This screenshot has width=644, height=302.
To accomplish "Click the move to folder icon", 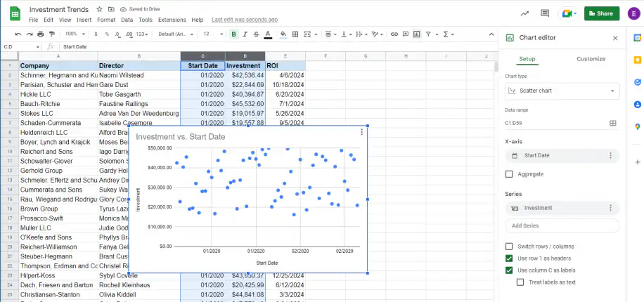I will click(x=111, y=9).
